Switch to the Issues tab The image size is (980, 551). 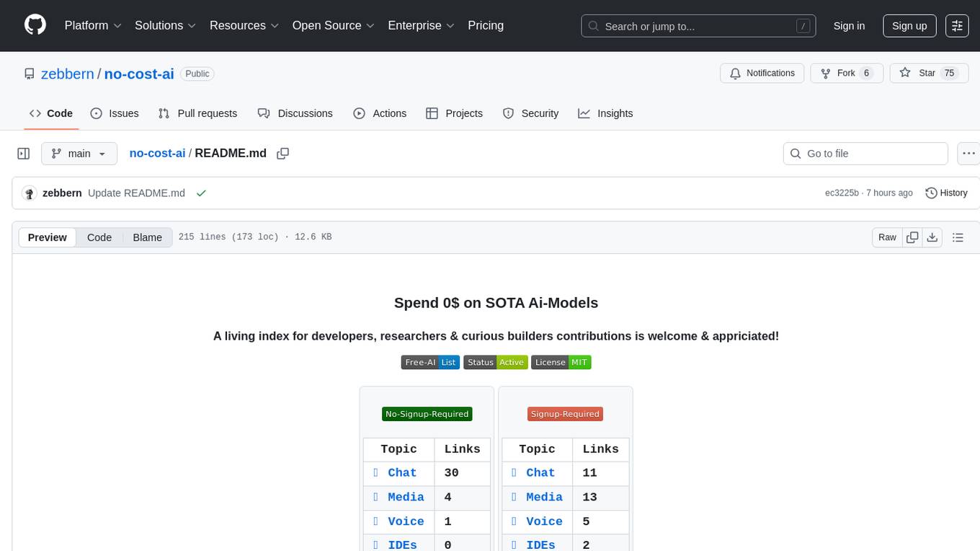point(115,113)
